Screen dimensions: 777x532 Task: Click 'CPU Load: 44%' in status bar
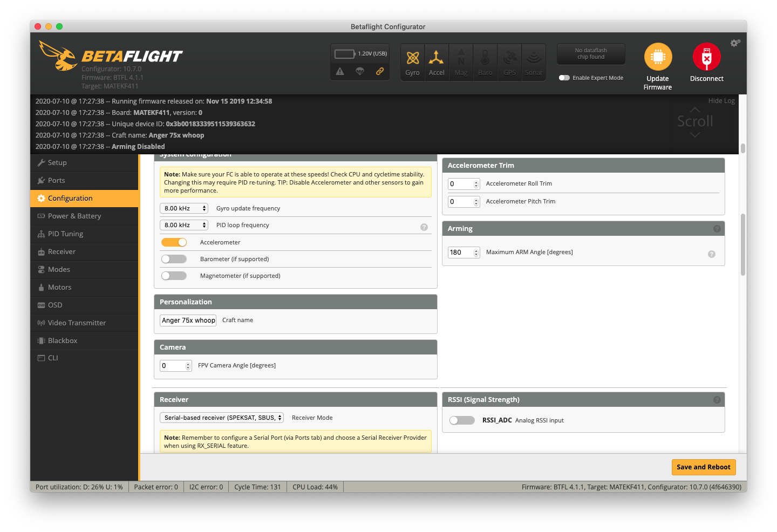[x=315, y=487]
